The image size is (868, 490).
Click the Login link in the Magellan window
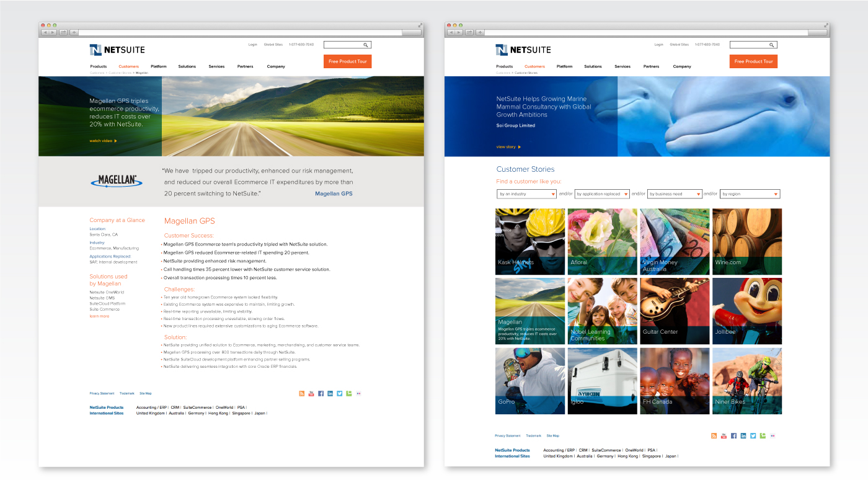(252, 45)
